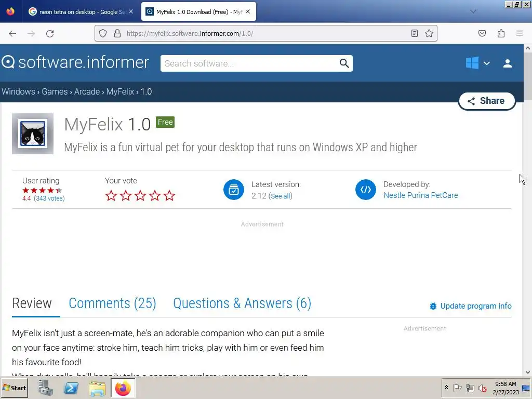532x399 pixels.
Task: Open the Nestle Purina PetCare developer link
Action: [421, 195]
